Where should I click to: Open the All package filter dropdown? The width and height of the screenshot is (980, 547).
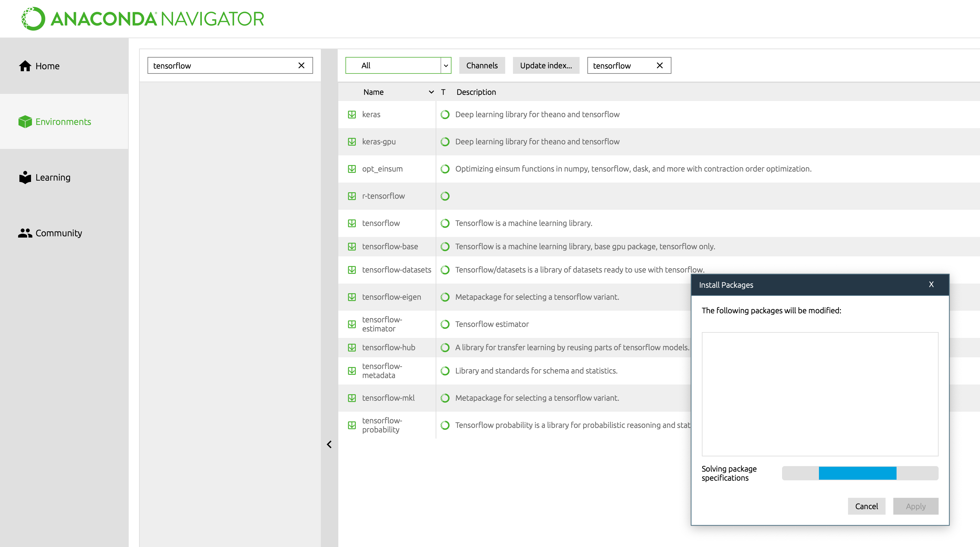click(398, 65)
